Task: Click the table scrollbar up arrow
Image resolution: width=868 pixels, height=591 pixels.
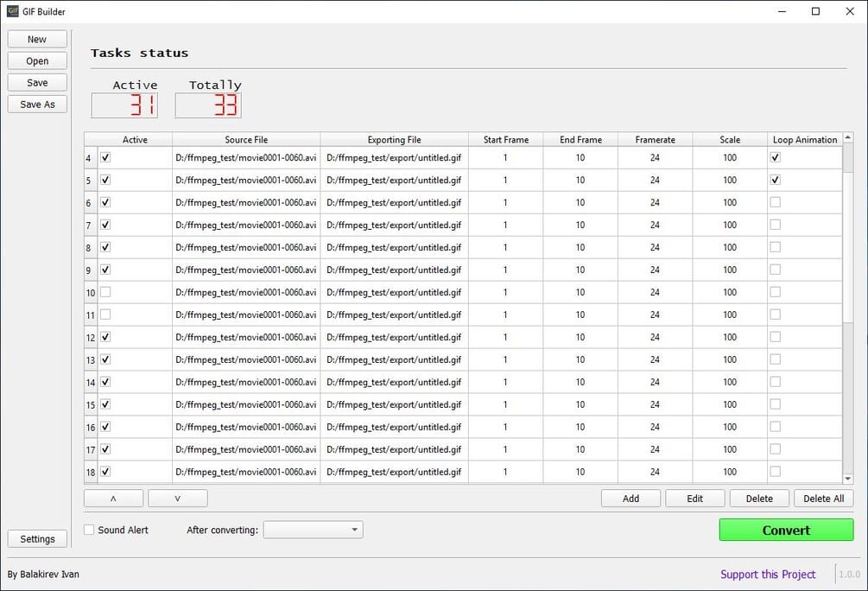Action: tap(848, 137)
